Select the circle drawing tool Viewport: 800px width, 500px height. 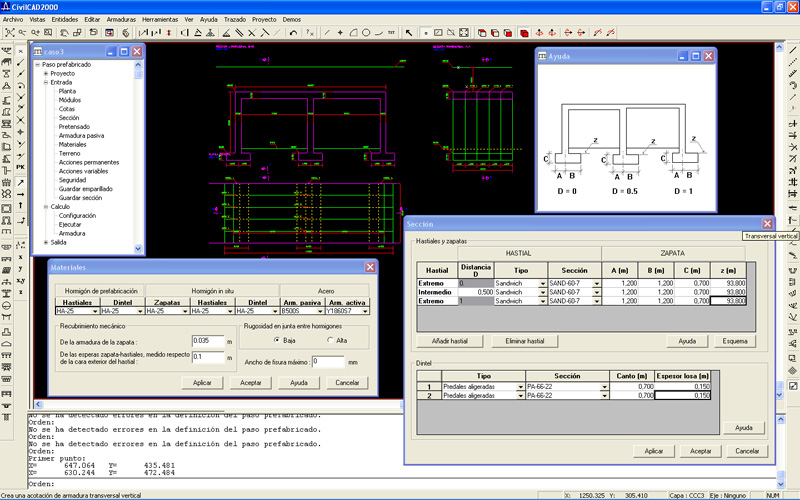366,33
